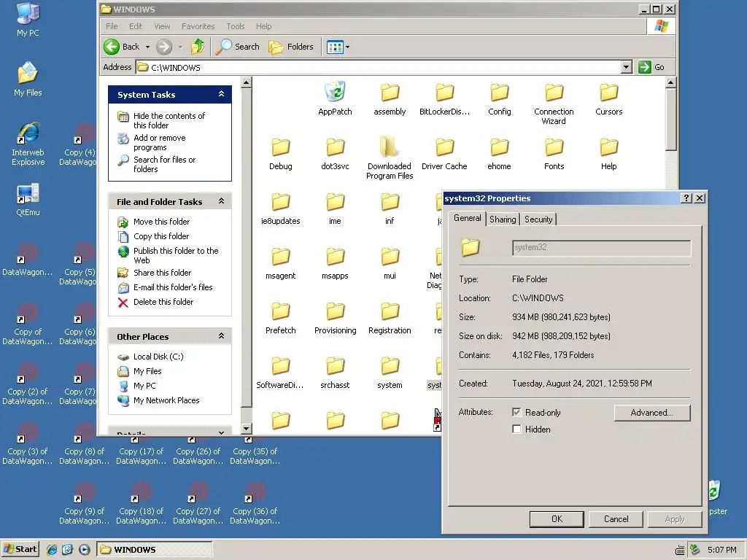Click the Forward arrow button
The width and height of the screenshot is (747, 560).
pyautogui.click(x=164, y=47)
